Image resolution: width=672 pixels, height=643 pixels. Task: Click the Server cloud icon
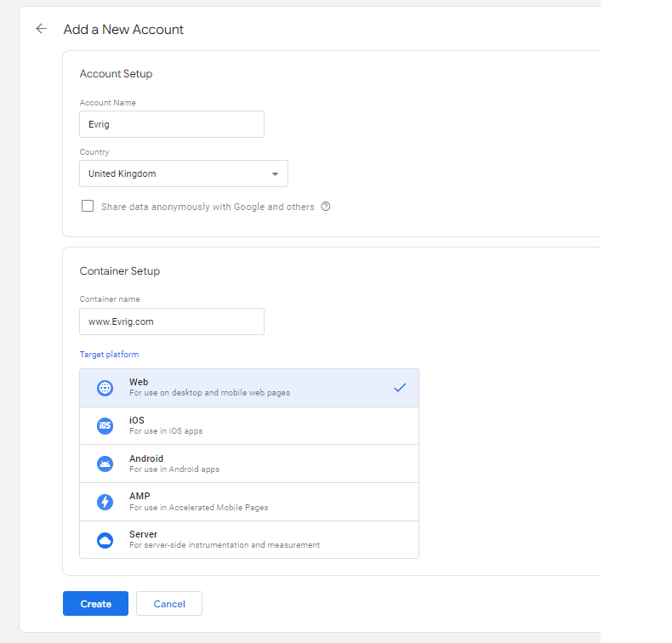pyautogui.click(x=105, y=540)
